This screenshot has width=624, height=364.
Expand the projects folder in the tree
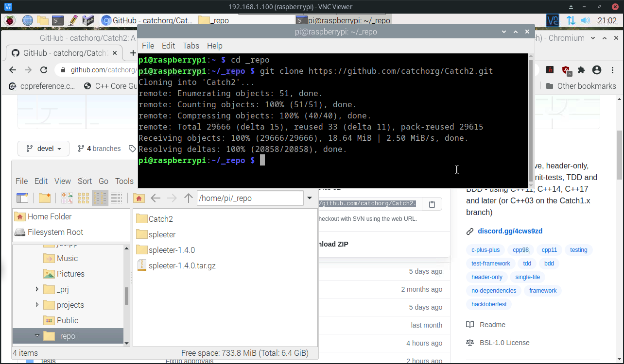coord(37,305)
